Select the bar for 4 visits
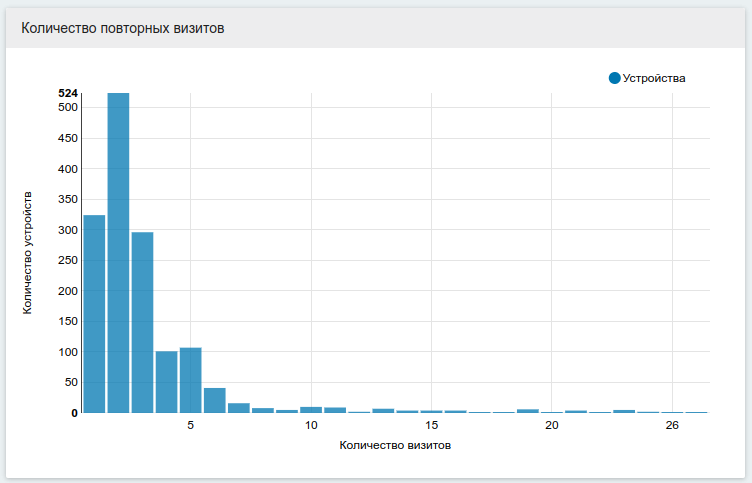752x483 pixels. [166, 381]
